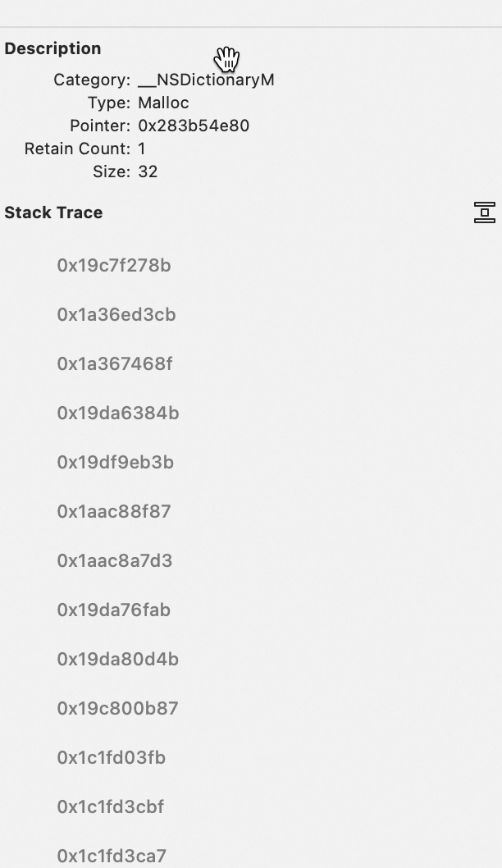Click the Stack Trace section header

click(53, 212)
